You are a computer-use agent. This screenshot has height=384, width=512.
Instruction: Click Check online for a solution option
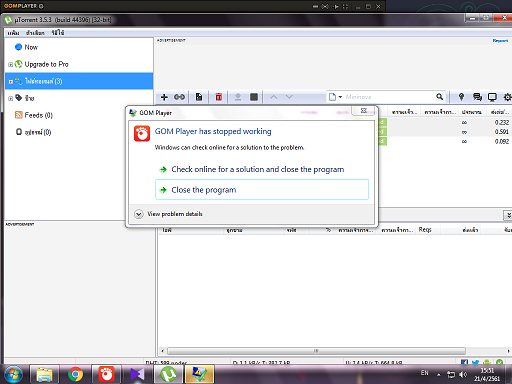(x=262, y=169)
